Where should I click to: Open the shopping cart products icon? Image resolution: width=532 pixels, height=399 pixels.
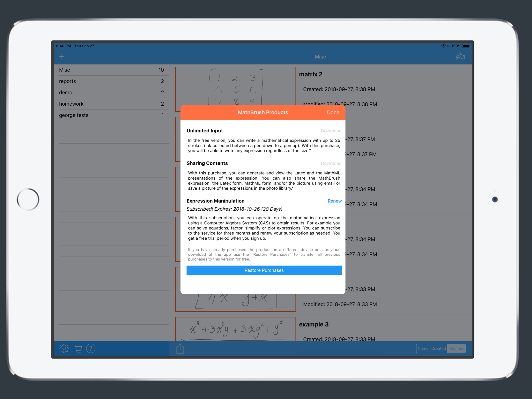click(77, 348)
